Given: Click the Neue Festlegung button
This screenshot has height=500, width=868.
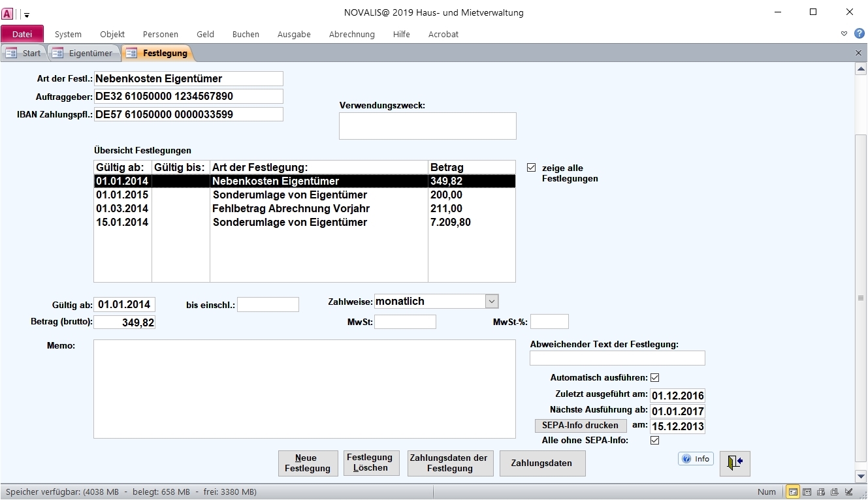Looking at the screenshot, I should 308,463.
